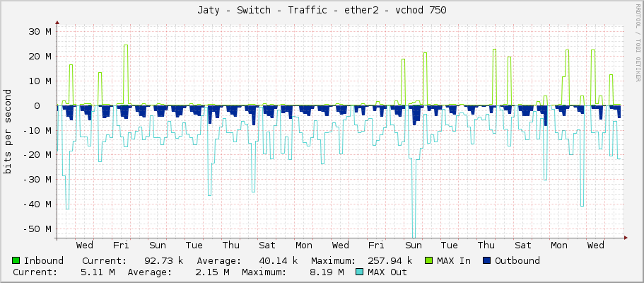Click the "MAX In" legend text
The width and height of the screenshot is (644, 283).
(x=454, y=260)
